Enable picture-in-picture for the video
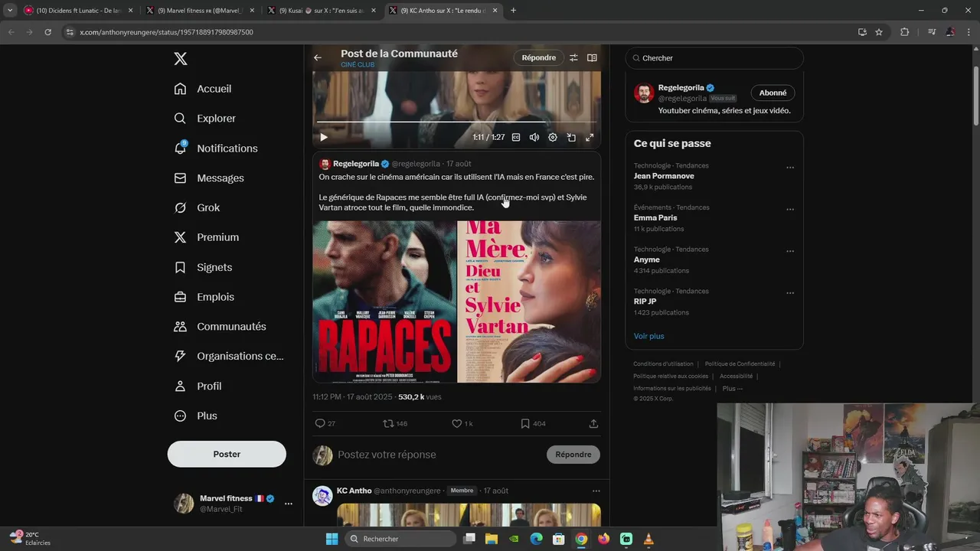Image resolution: width=980 pixels, height=551 pixels. pyautogui.click(x=571, y=138)
